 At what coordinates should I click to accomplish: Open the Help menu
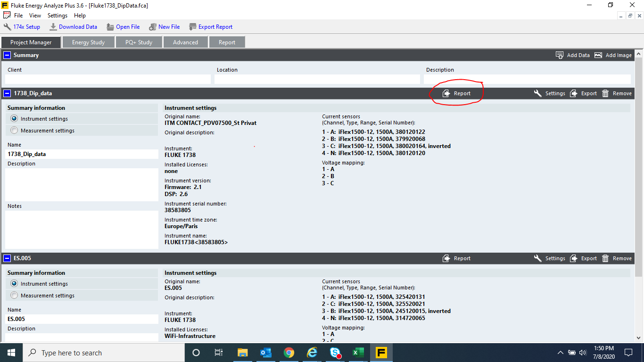point(80,16)
